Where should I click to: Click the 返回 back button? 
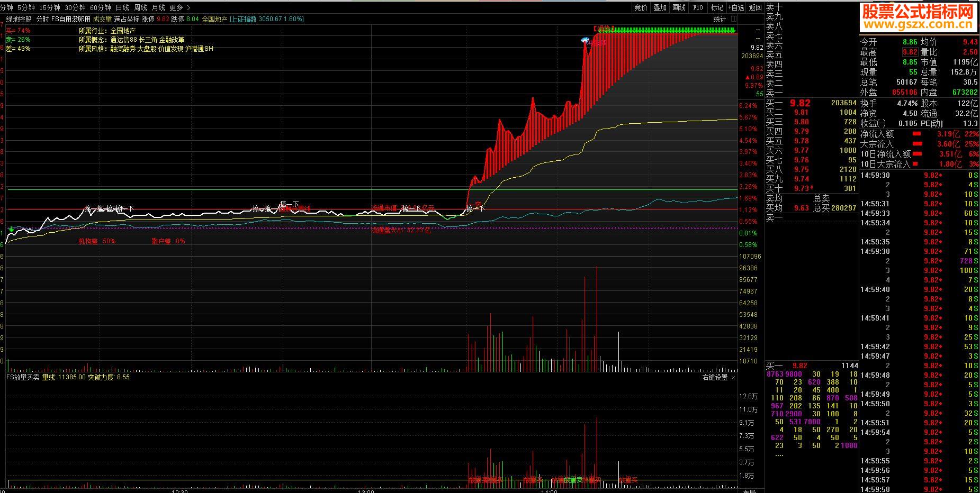[755, 7]
